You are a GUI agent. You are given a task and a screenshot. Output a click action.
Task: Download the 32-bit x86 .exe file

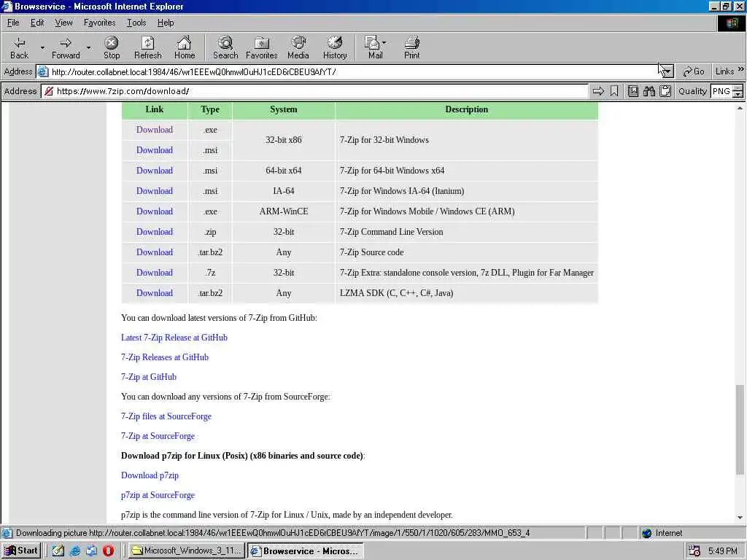pyautogui.click(x=155, y=130)
